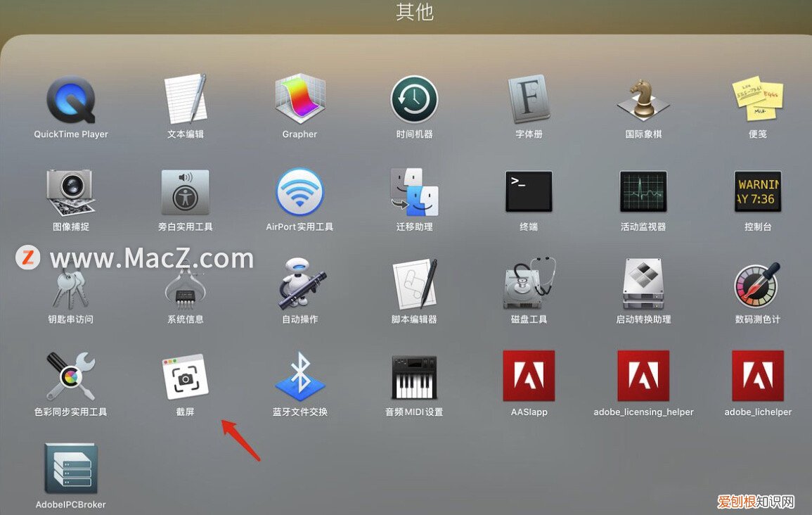Launch 活动监视器 (Activity Monitor)

click(x=643, y=191)
